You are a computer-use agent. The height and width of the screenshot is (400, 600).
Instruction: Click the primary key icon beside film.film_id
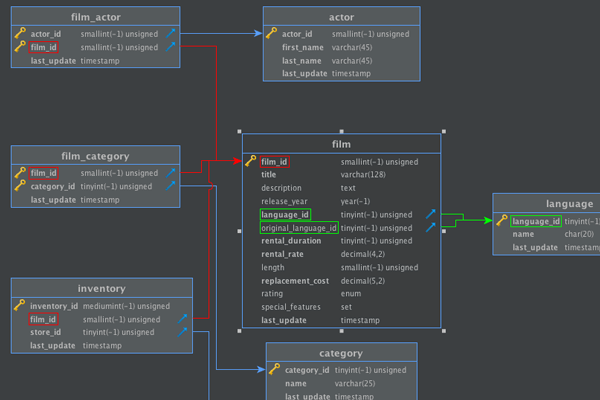pyautogui.click(x=251, y=161)
